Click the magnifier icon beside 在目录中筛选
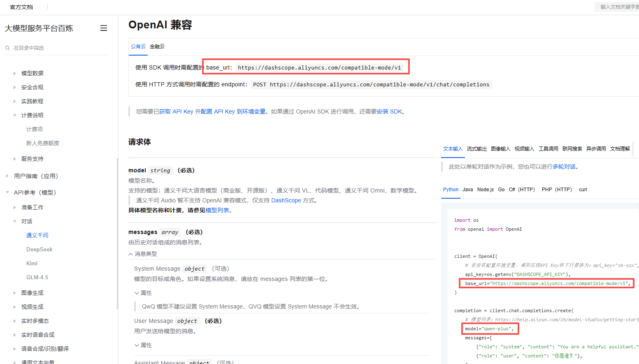639x364 pixels. click(x=7, y=48)
